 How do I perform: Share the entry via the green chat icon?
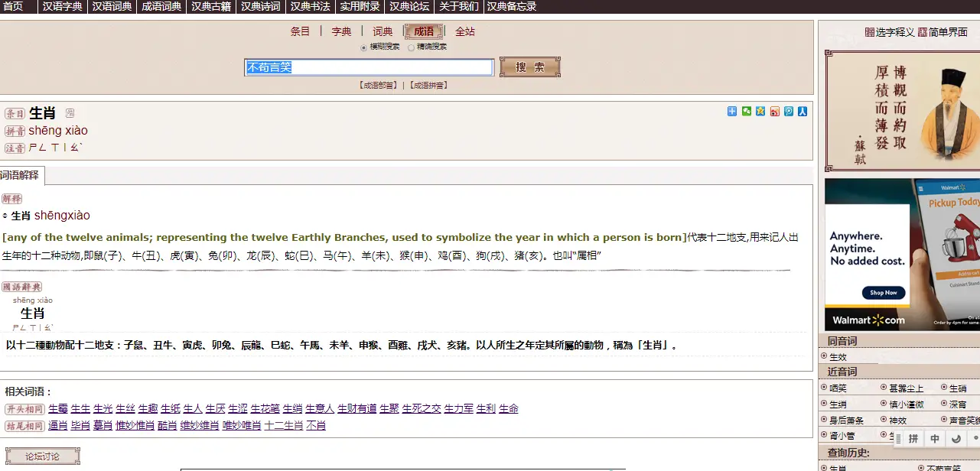coord(745,111)
